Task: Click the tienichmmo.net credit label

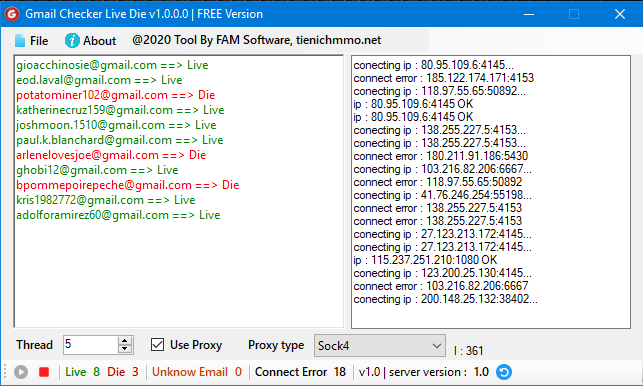Action: [x=256, y=40]
